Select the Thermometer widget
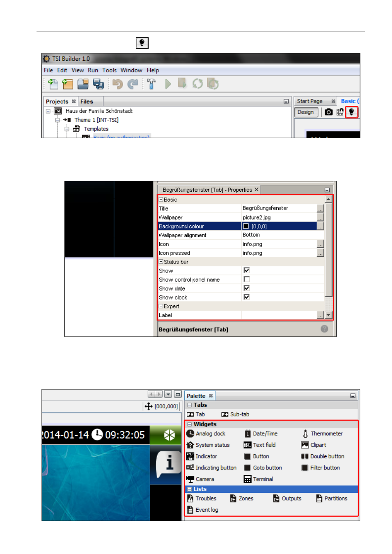The height and width of the screenshot is (554, 392). tap(322, 433)
